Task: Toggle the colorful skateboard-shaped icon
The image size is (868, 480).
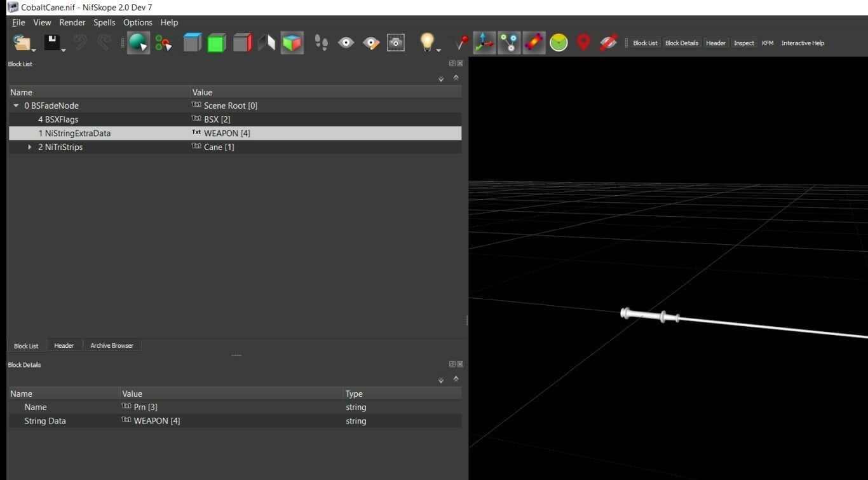Action: click(534, 43)
